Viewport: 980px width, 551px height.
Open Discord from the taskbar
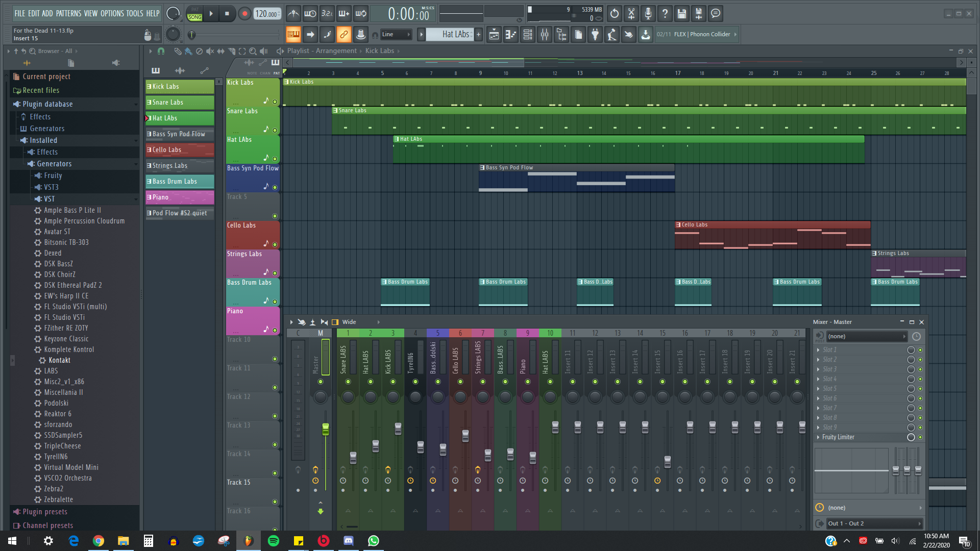[349, 541]
